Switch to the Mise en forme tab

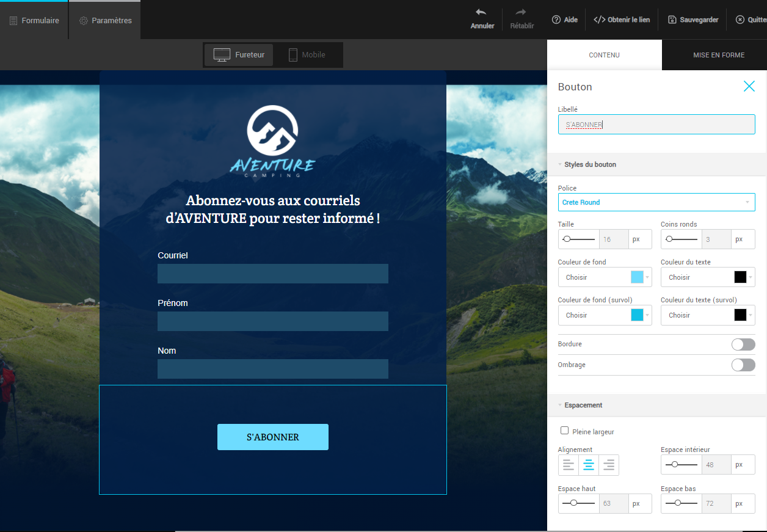point(718,55)
